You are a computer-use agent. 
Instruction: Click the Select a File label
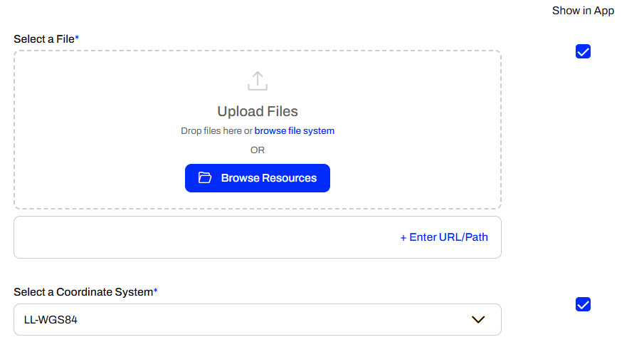[43, 38]
